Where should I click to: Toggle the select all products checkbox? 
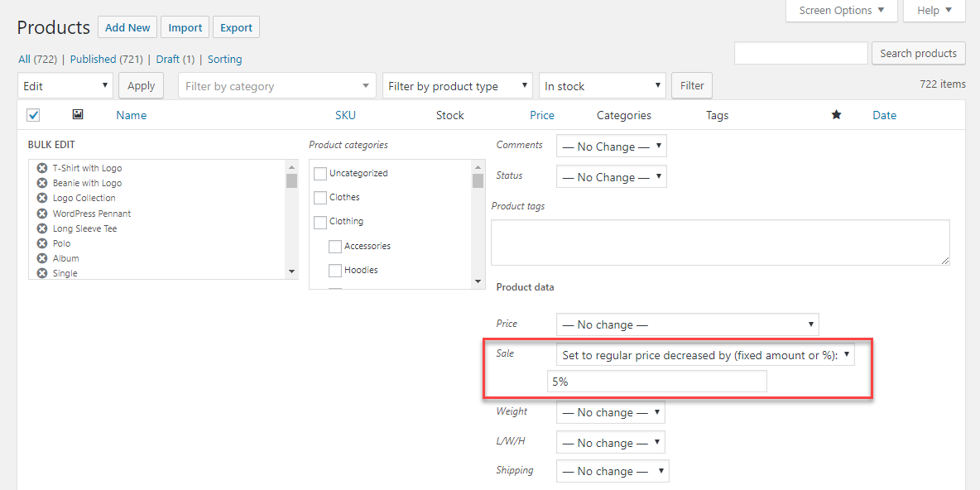[x=34, y=115]
